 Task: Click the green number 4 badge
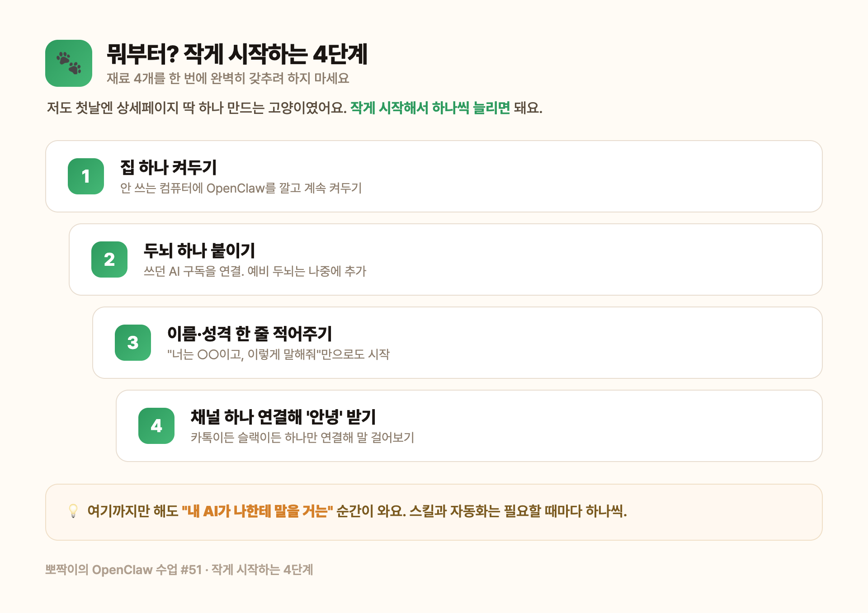[156, 426]
